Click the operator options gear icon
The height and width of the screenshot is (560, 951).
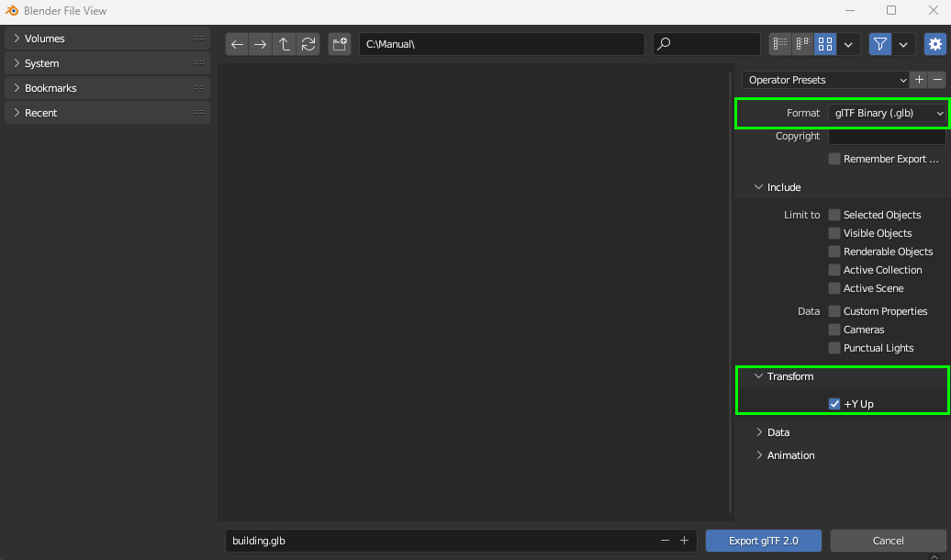[x=935, y=43]
